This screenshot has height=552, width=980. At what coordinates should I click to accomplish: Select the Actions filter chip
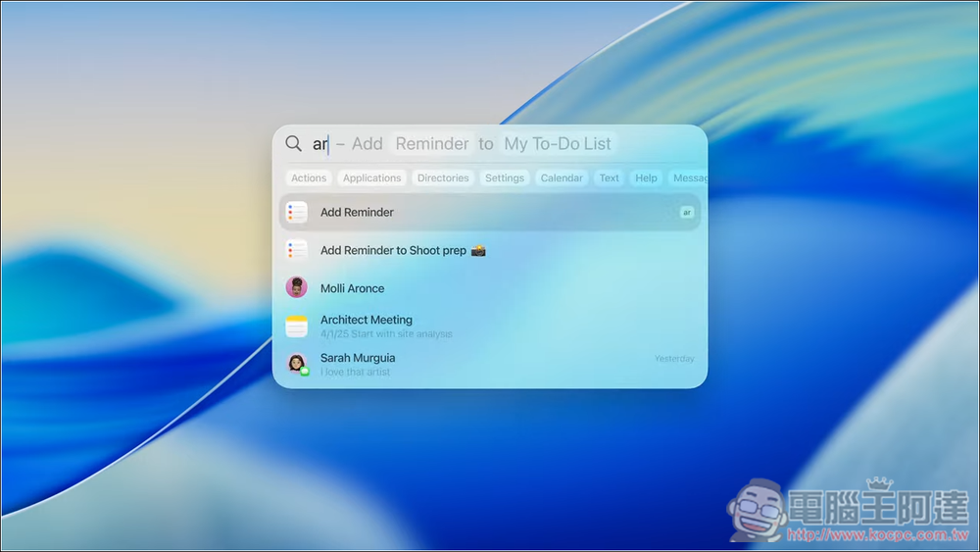pos(309,178)
